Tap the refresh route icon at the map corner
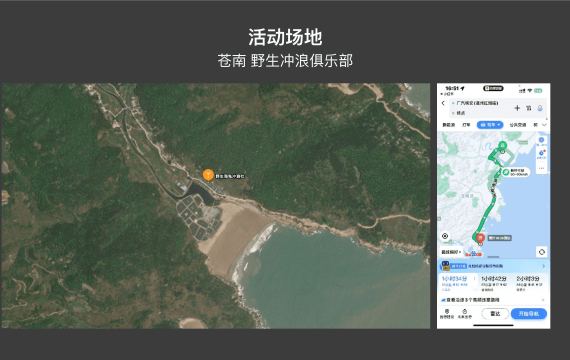Image resolution: width=570 pixels, height=360 pixels. point(542,252)
